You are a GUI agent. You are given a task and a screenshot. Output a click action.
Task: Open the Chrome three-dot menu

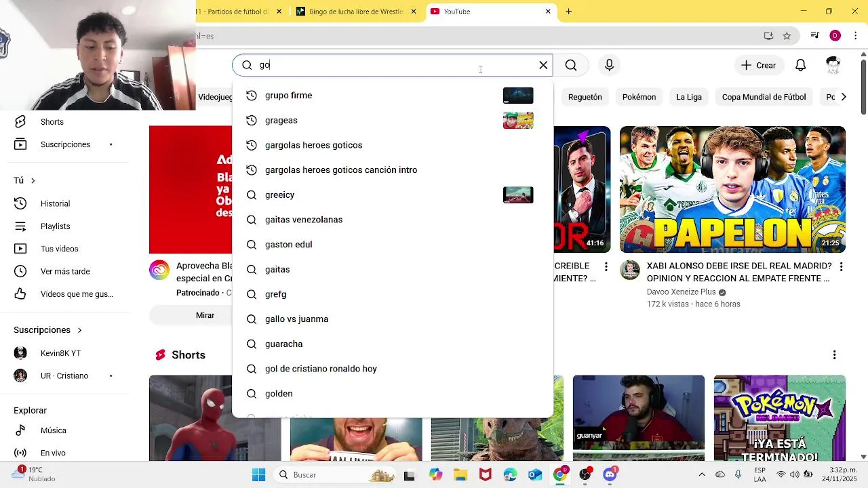[856, 36]
